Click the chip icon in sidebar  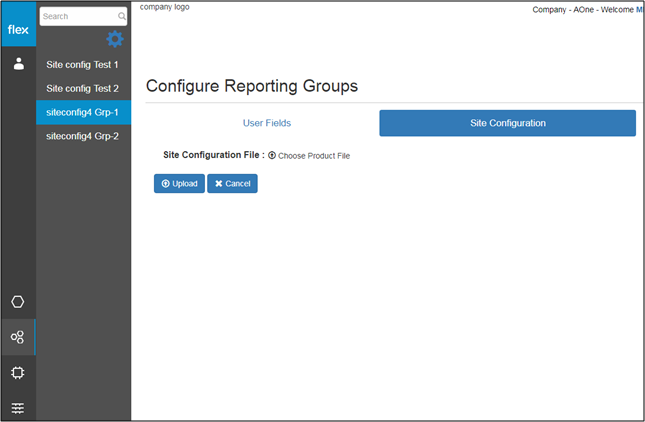tap(18, 372)
